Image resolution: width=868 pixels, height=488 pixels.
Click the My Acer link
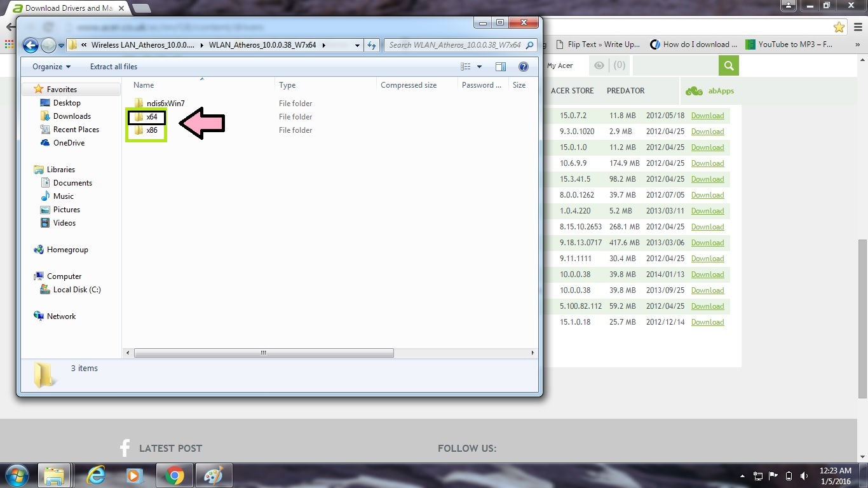pyautogui.click(x=560, y=65)
